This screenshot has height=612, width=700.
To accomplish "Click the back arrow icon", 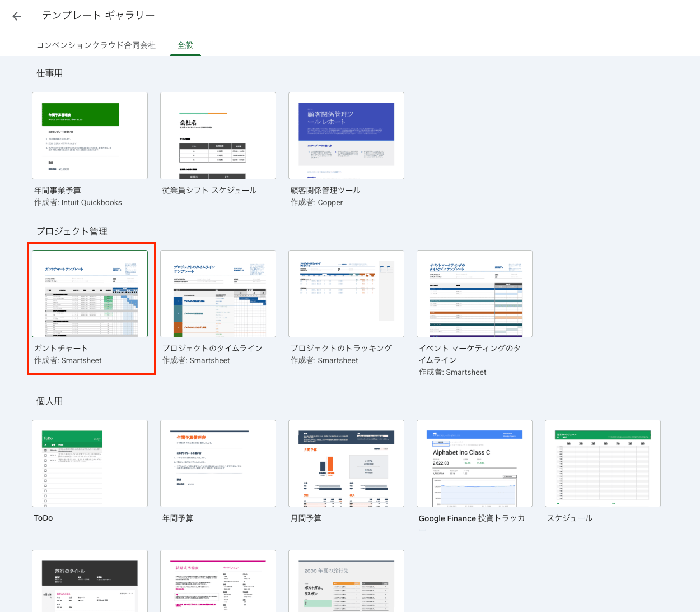I will [17, 16].
